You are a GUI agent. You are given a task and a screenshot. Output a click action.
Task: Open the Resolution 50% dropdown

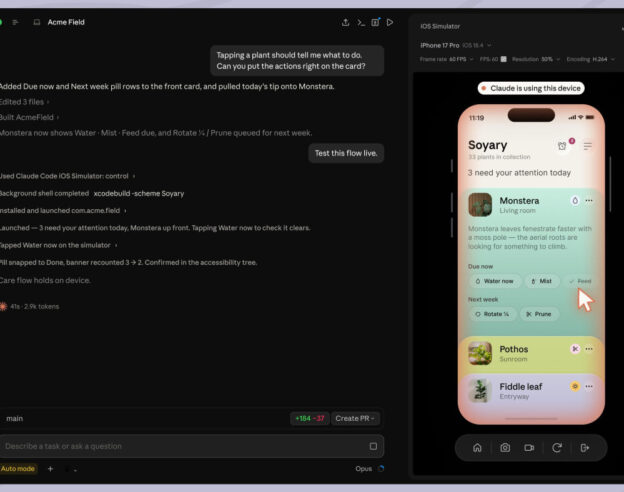(x=536, y=59)
